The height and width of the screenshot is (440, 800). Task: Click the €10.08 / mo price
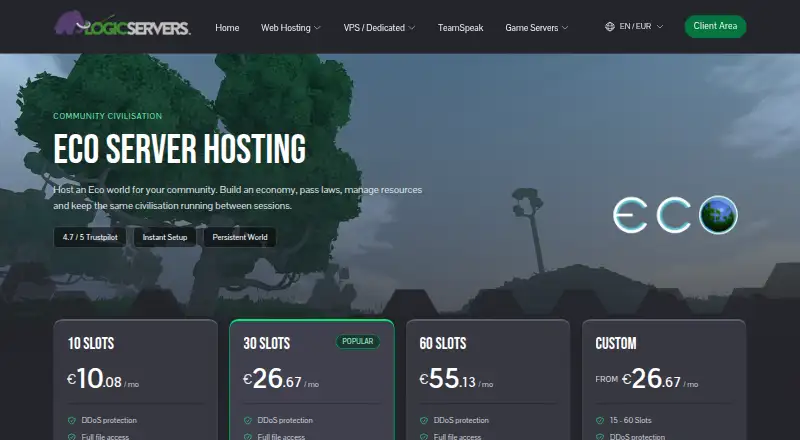click(103, 379)
